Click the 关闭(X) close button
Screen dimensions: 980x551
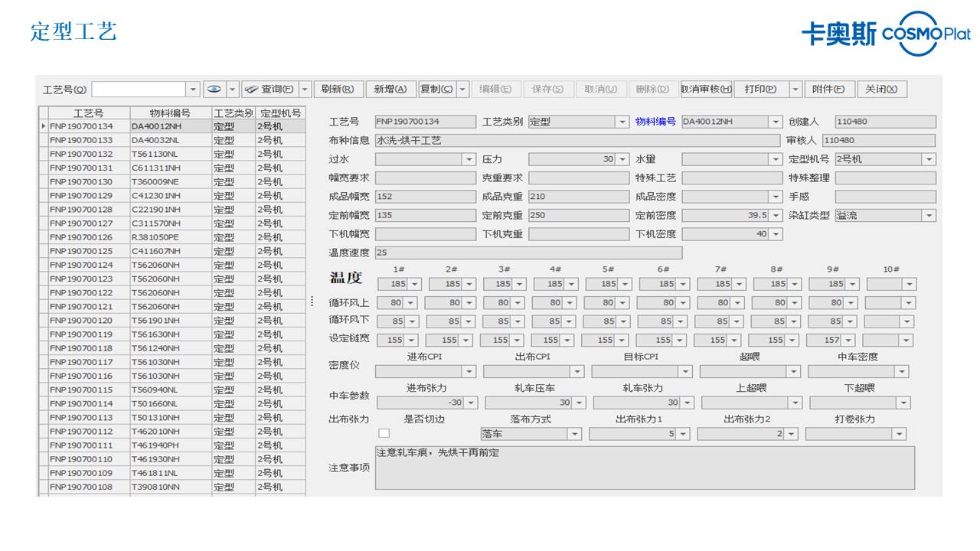pos(881,90)
